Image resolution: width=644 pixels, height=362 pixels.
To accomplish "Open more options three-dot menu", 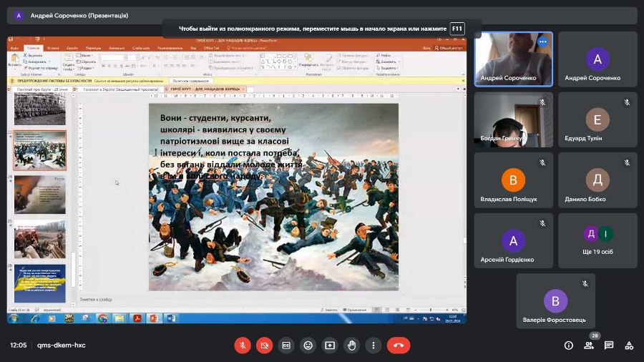I will point(373,345).
